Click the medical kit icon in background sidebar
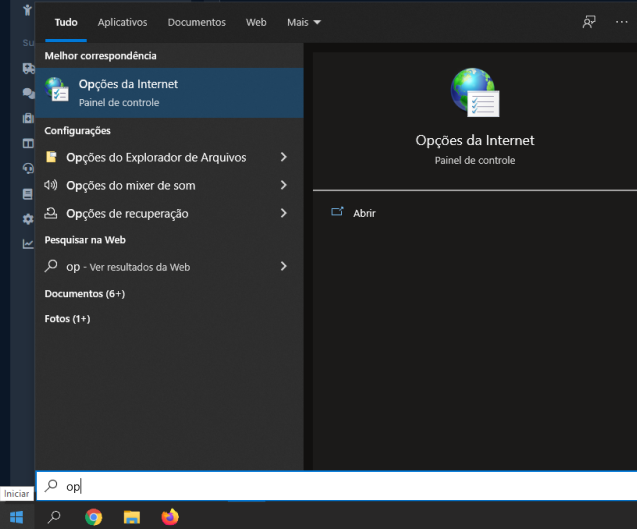637x529 pixels. [x=28, y=118]
